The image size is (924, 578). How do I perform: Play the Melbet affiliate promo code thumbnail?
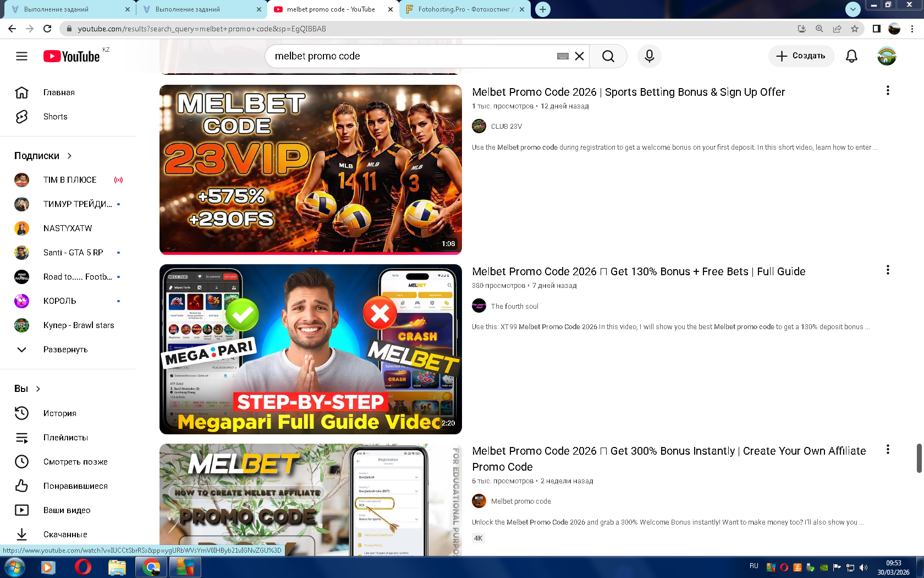[x=311, y=500]
